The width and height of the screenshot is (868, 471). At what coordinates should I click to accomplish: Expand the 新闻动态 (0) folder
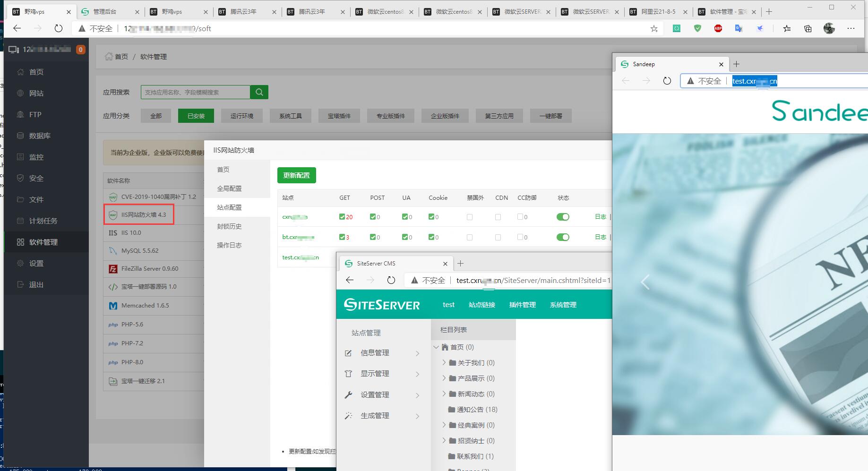tap(444, 394)
